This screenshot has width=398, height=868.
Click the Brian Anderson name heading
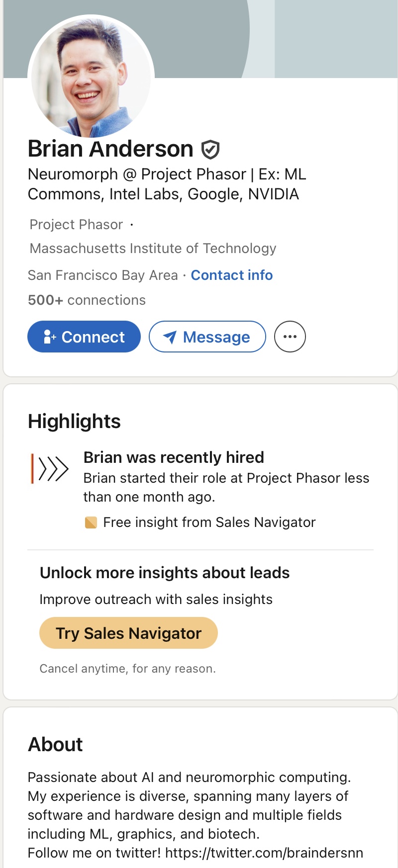click(x=110, y=149)
